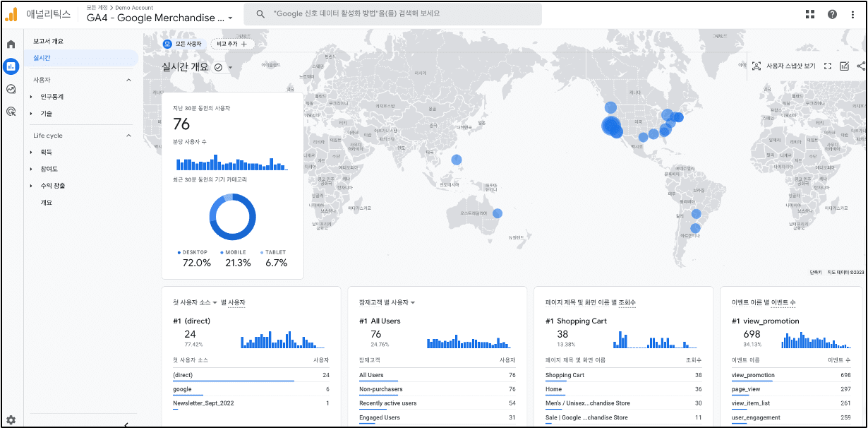The image size is (868, 428).
Task: Click Non-purchasers row
Action: (438, 390)
